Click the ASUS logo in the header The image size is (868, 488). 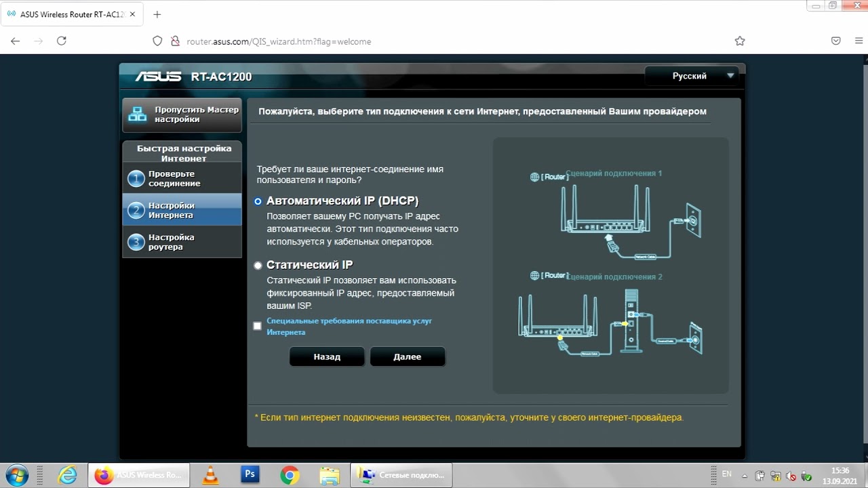[158, 77]
